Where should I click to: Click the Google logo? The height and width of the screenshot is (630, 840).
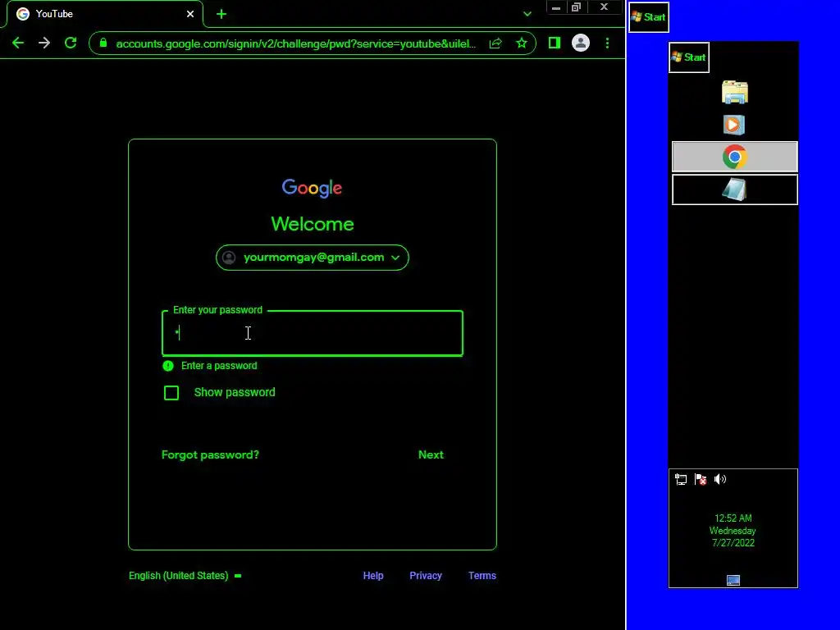coord(313,188)
